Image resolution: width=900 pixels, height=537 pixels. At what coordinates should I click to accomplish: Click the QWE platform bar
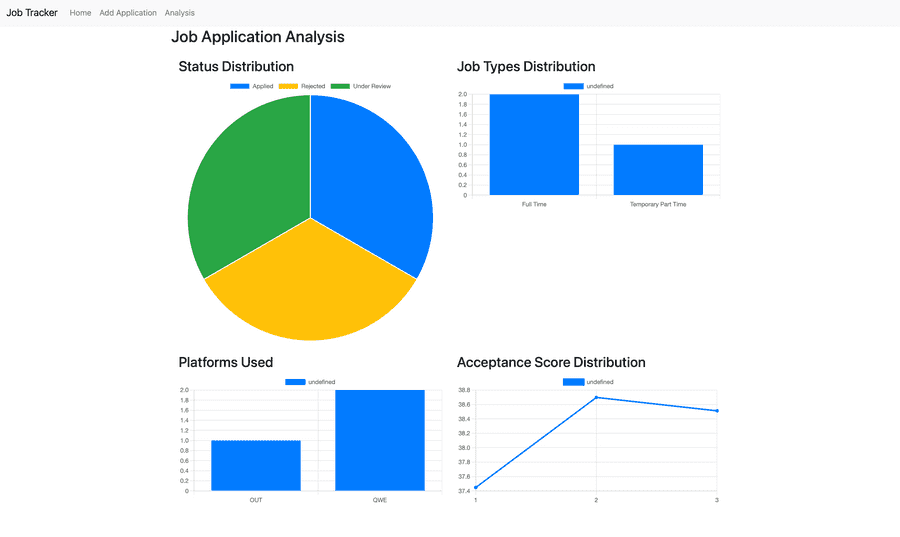coord(380,441)
